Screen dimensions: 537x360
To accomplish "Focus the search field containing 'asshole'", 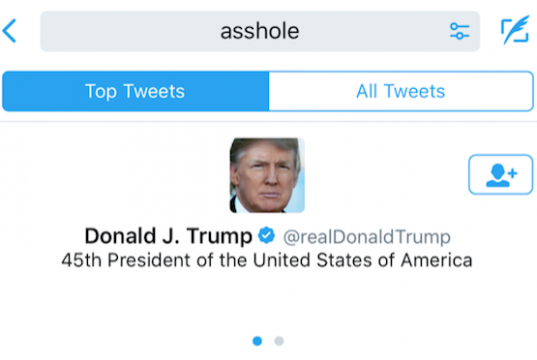I will (x=260, y=31).
